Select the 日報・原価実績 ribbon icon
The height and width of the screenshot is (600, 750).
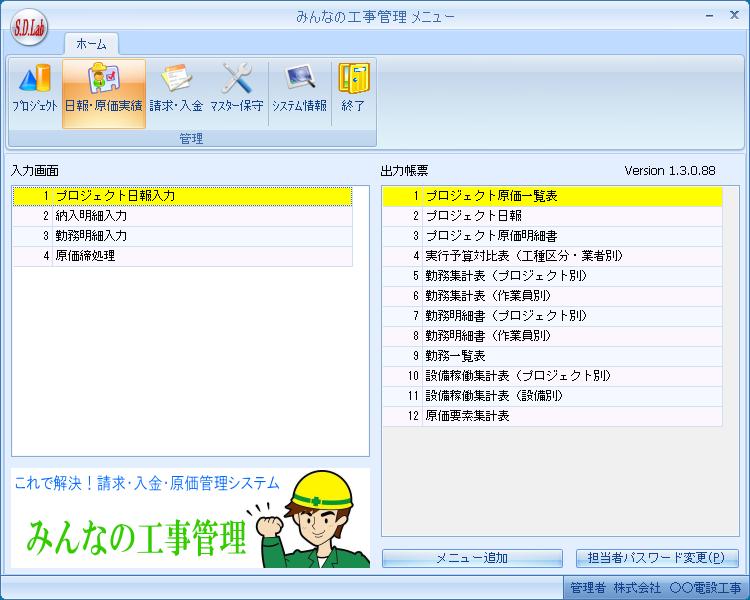pos(103,89)
